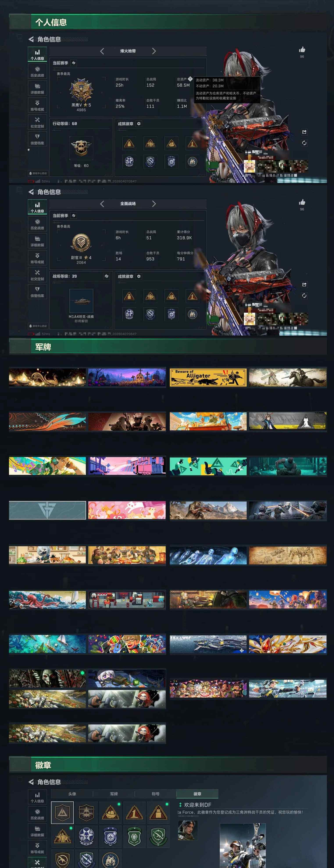
Task: Like the profile in the 全面战场 panel
Action: 302,203
